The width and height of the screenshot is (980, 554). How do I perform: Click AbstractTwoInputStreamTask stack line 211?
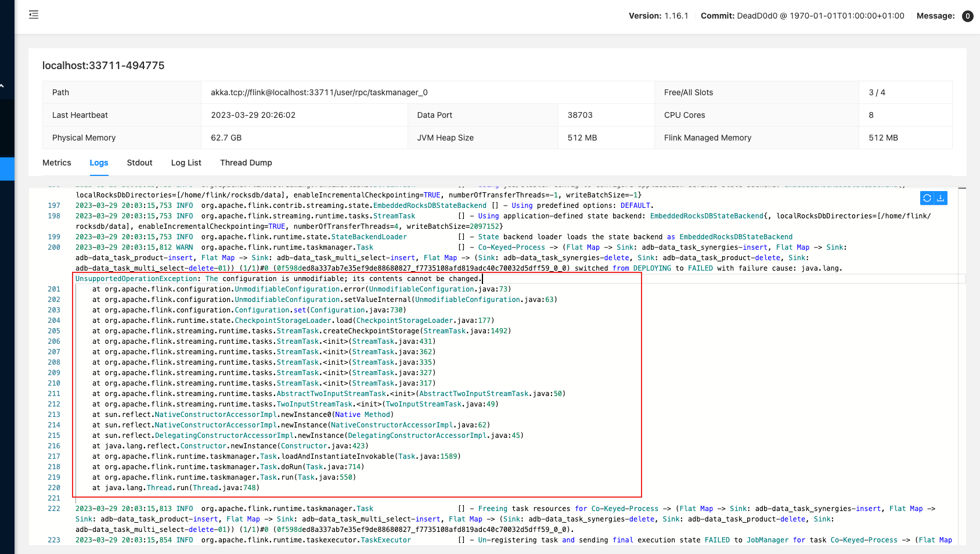coord(329,394)
